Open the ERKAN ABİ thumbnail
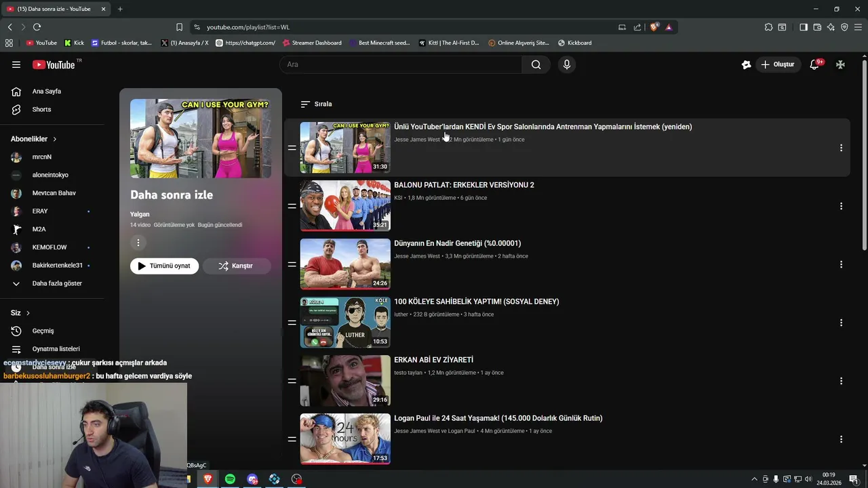 tap(345, 381)
